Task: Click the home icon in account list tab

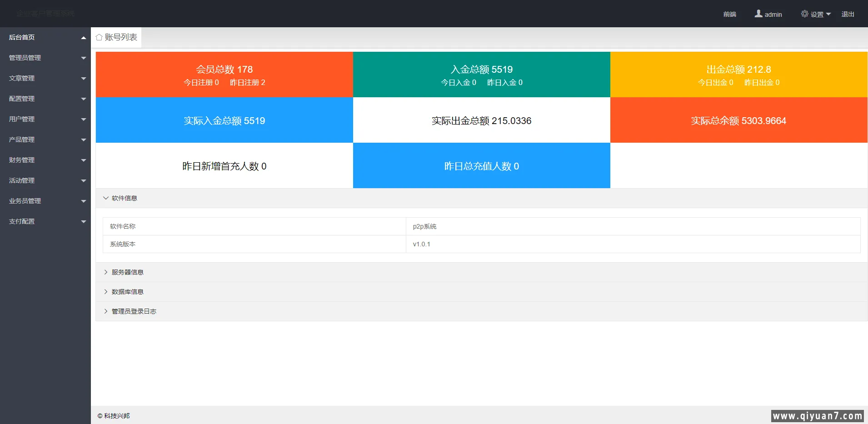Action: (99, 37)
